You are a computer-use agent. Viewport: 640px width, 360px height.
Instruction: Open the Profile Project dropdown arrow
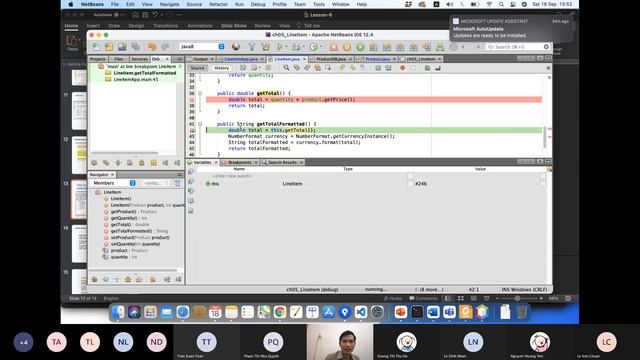(320, 47)
